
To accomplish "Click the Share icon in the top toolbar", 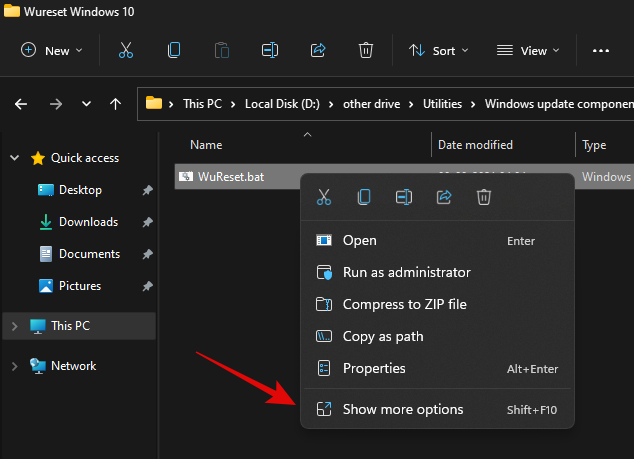I will coord(318,50).
